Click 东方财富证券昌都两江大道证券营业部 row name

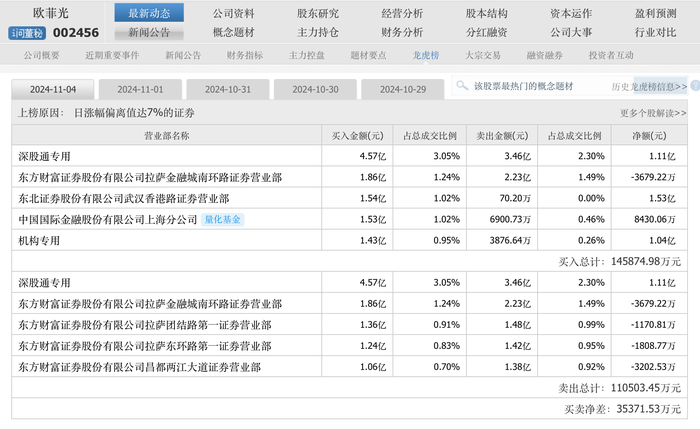(x=139, y=367)
